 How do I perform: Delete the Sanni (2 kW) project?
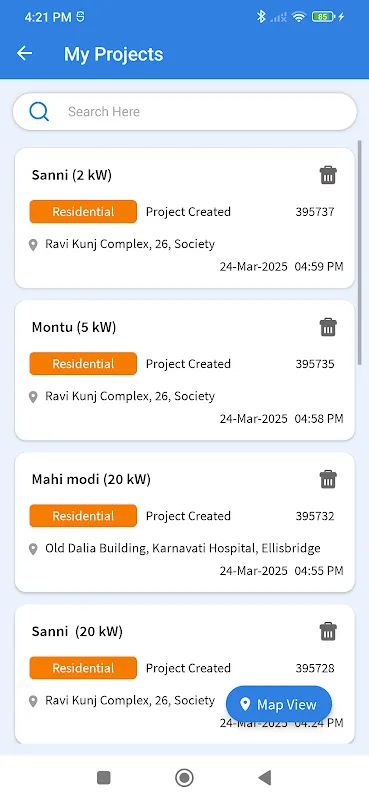pyautogui.click(x=328, y=175)
